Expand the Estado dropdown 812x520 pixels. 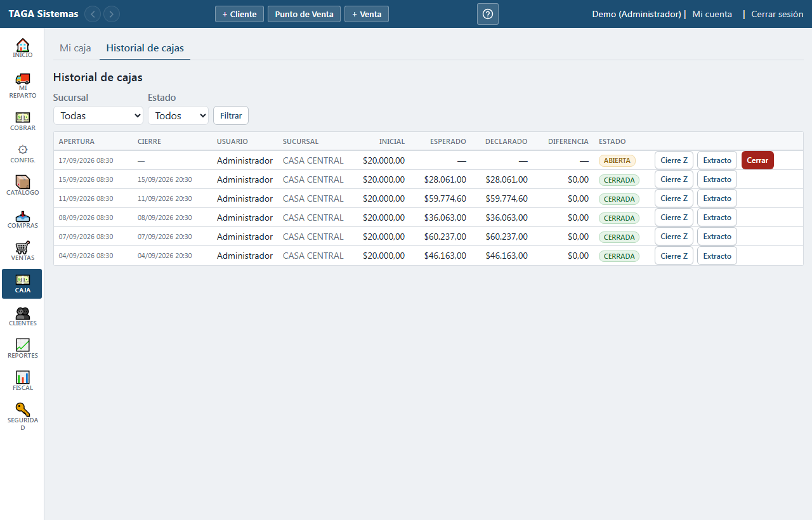tap(178, 115)
